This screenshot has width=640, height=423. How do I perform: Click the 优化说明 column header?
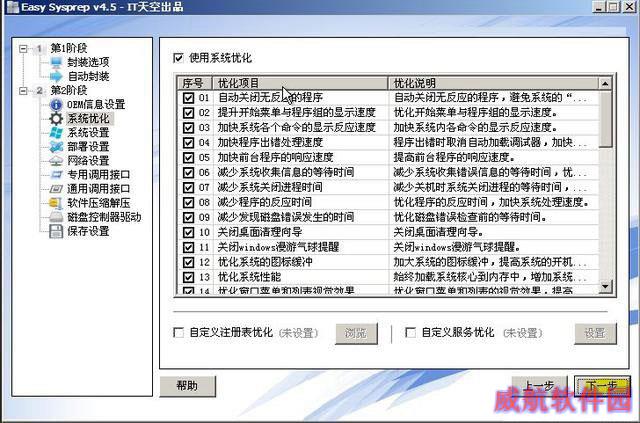pos(493,83)
